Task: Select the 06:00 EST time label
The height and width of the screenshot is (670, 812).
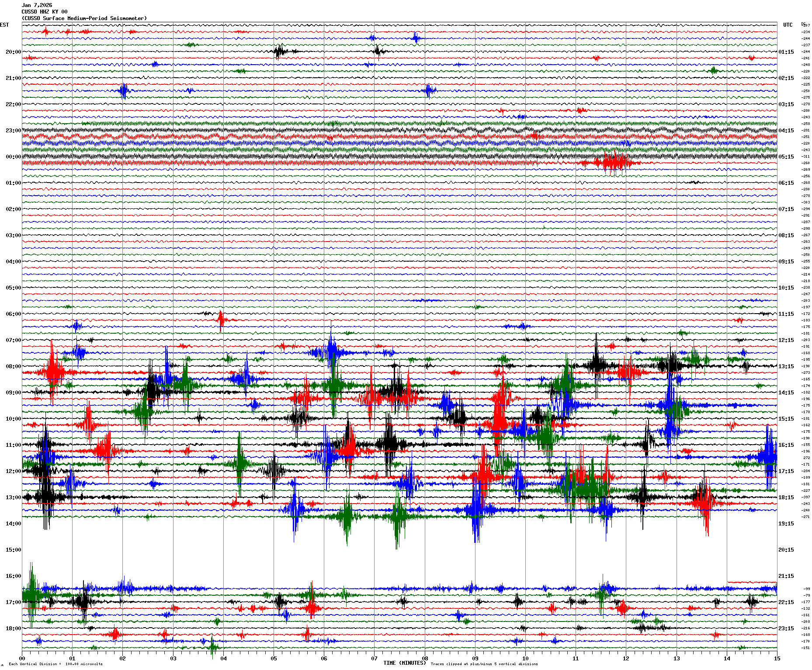Action: 13,314
